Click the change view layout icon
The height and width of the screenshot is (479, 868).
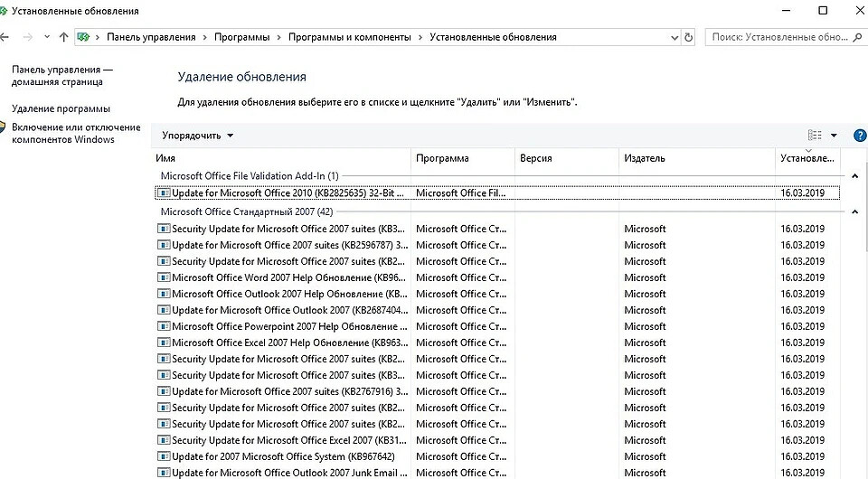[x=815, y=136]
